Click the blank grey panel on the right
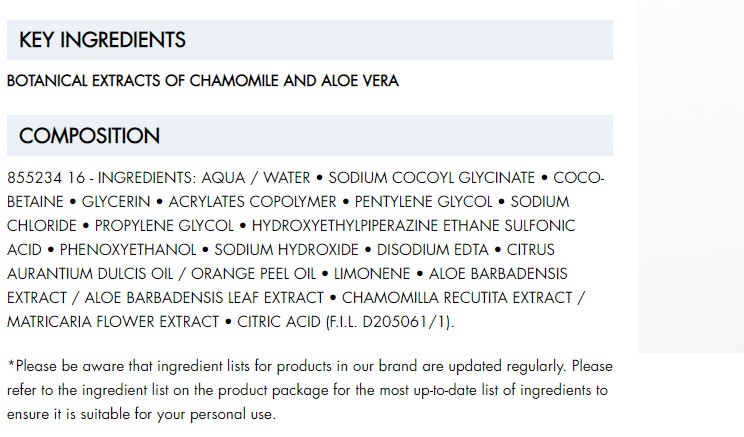Screen dimensions: 744x437 tap(691, 176)
